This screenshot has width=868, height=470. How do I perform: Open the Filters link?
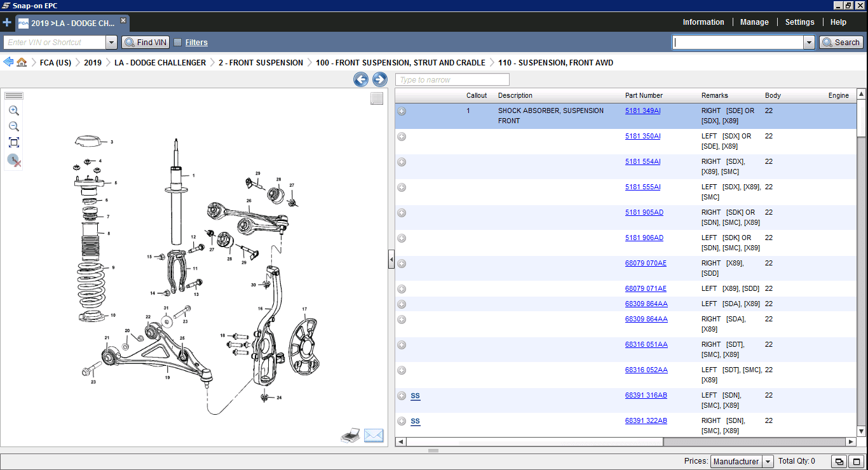point(196,43)
